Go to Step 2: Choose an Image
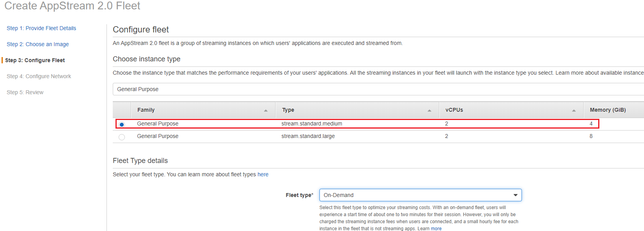Screen dimensions: 644x231 (x=38, y=44)
